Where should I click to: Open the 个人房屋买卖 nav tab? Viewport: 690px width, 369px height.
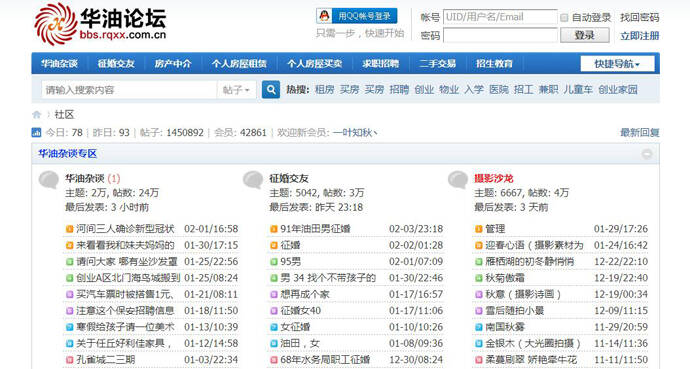(315, 64)
